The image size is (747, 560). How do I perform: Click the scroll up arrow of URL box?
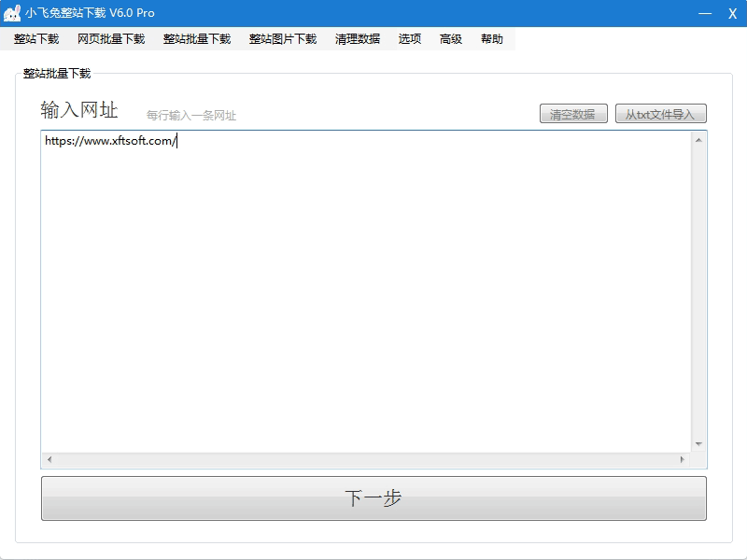click(x=698, y=141)
